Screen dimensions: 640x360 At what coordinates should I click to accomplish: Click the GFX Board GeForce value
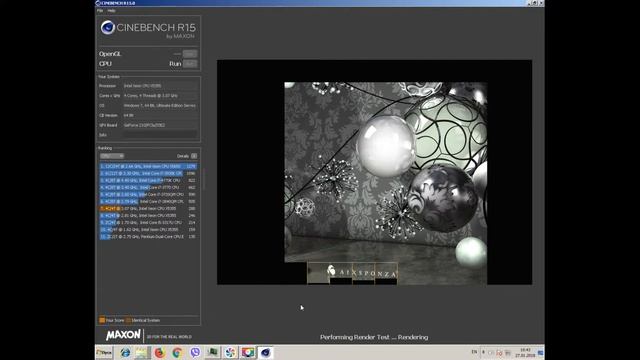pyautogui.click(x=144, y=125)
